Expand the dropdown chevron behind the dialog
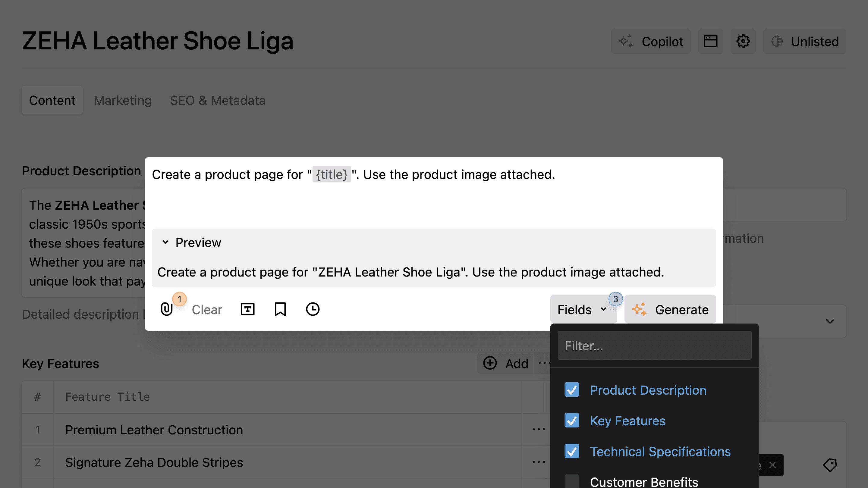The image size is (868, 488). point(830,321)
